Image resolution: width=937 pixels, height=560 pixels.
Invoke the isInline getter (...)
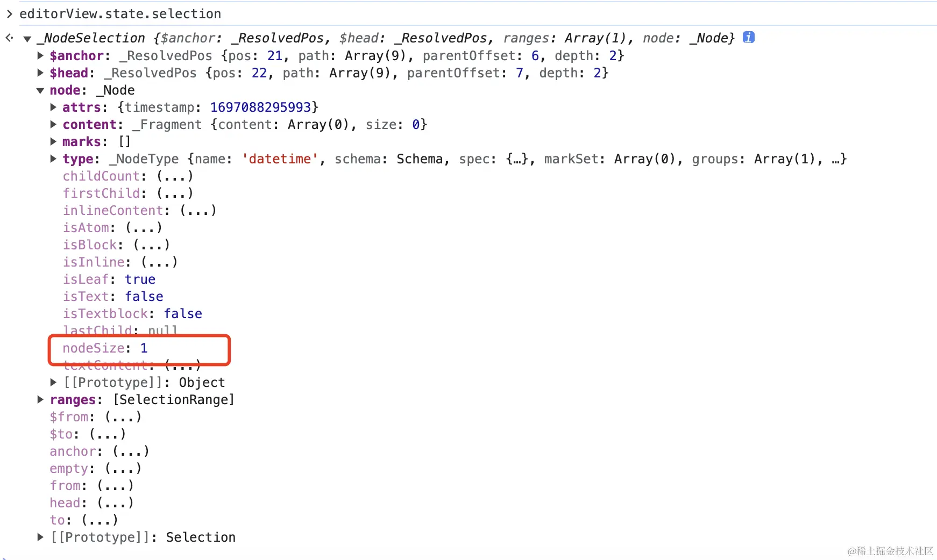[x=159, y=262]
